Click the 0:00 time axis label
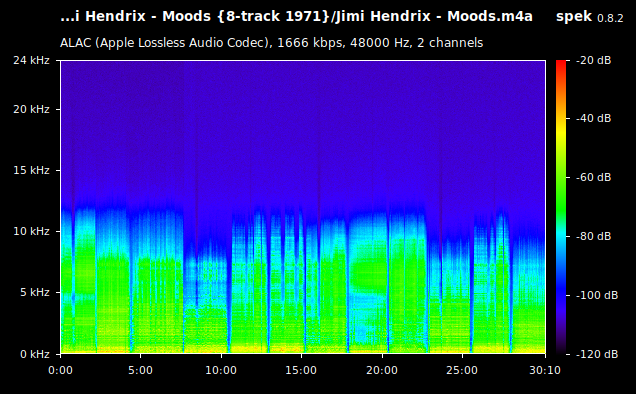 [x=60, y=370]
